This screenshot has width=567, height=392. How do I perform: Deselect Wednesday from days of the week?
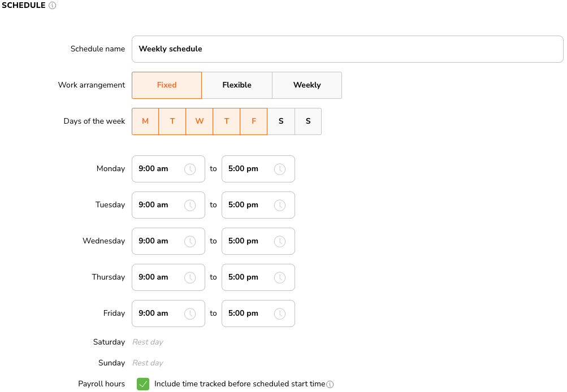(x=199, y=121)
